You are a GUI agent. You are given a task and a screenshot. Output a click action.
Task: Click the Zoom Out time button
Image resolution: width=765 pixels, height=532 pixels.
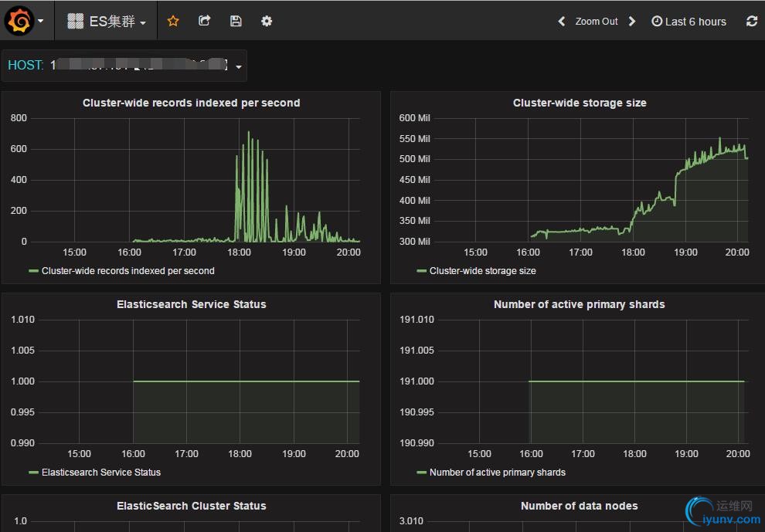tap(597, 22)
